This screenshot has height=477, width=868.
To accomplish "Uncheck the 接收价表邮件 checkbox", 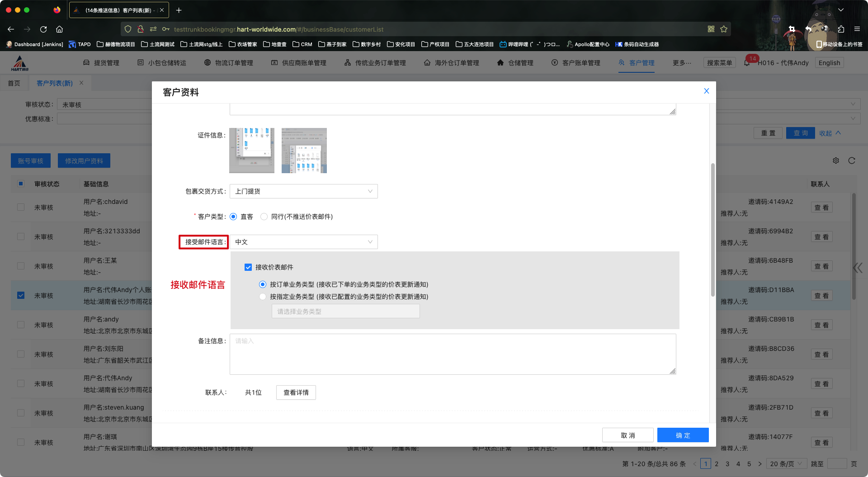I will [248, 267].
